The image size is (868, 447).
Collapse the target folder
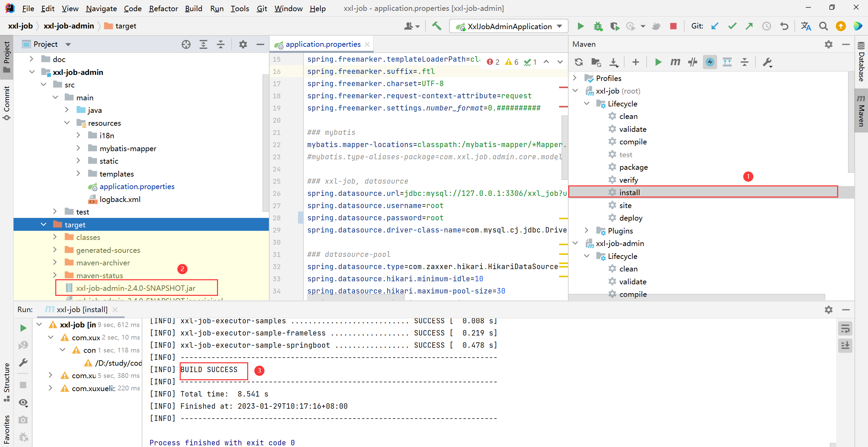coord(43,224)
